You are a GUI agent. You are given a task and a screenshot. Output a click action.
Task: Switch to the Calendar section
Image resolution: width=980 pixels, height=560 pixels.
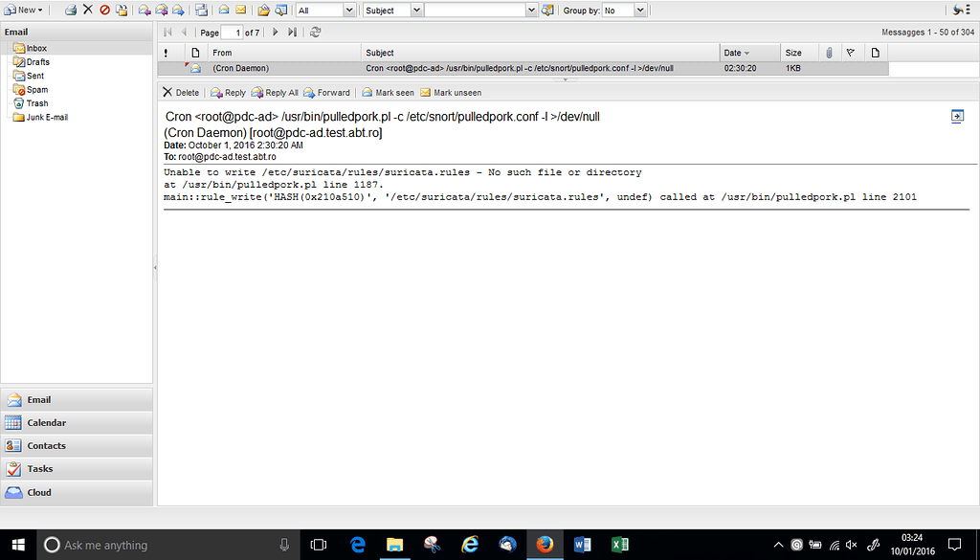tap(77, 423)
